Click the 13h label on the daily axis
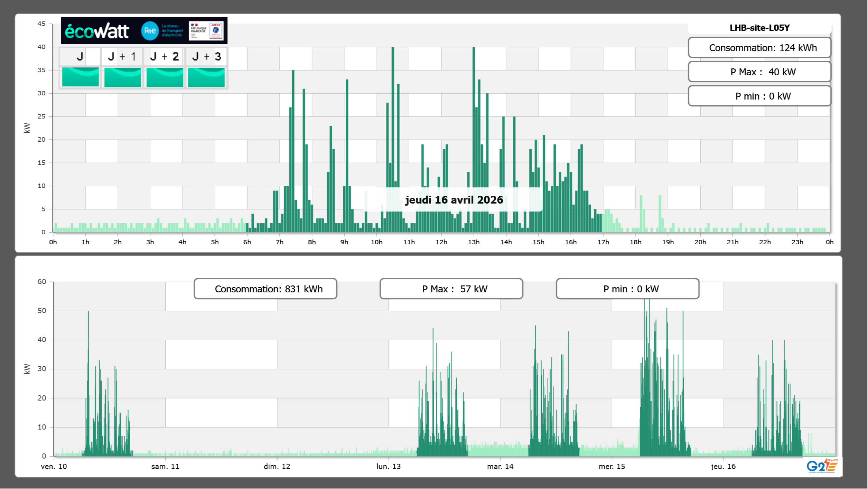Image resolution: width=868 pixels, height=489 pixels. tap(474, 242)
